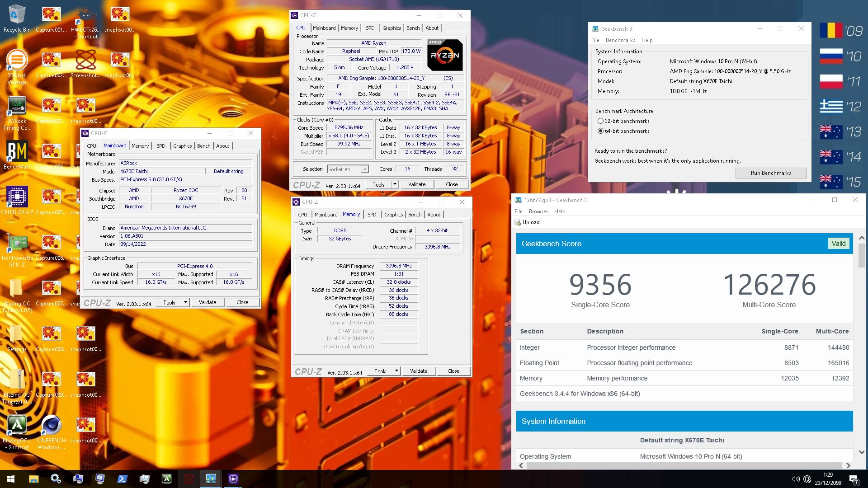Expand Tools dropdown arrow in CPU tab window
The width and height of the screenshot is (868, 488).
(394, 184)
